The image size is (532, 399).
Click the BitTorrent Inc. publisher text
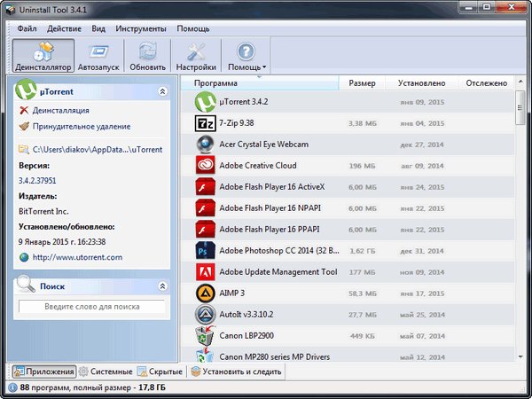pyautogui.click(x=43, y=211)
